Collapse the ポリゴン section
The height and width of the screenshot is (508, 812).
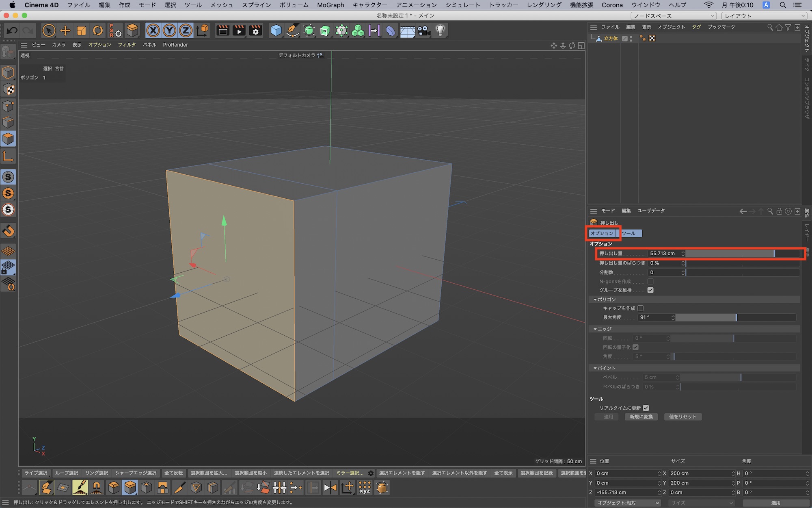595,300
